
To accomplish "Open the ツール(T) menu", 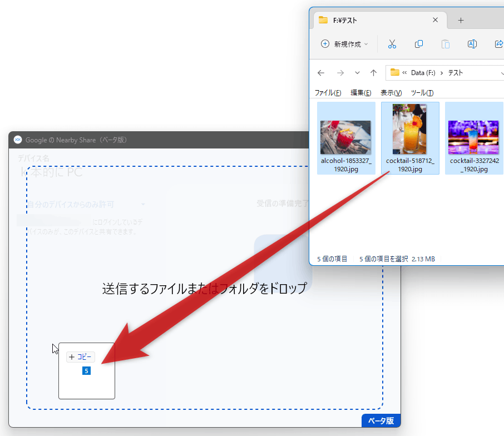I will 422,93.
